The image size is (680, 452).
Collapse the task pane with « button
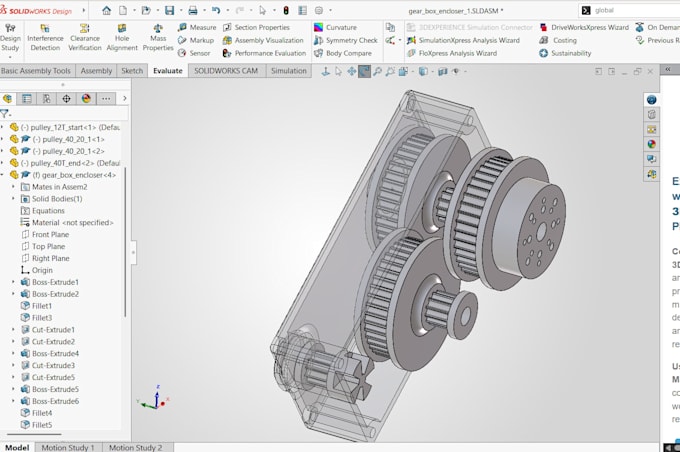[x=668, y=69]
